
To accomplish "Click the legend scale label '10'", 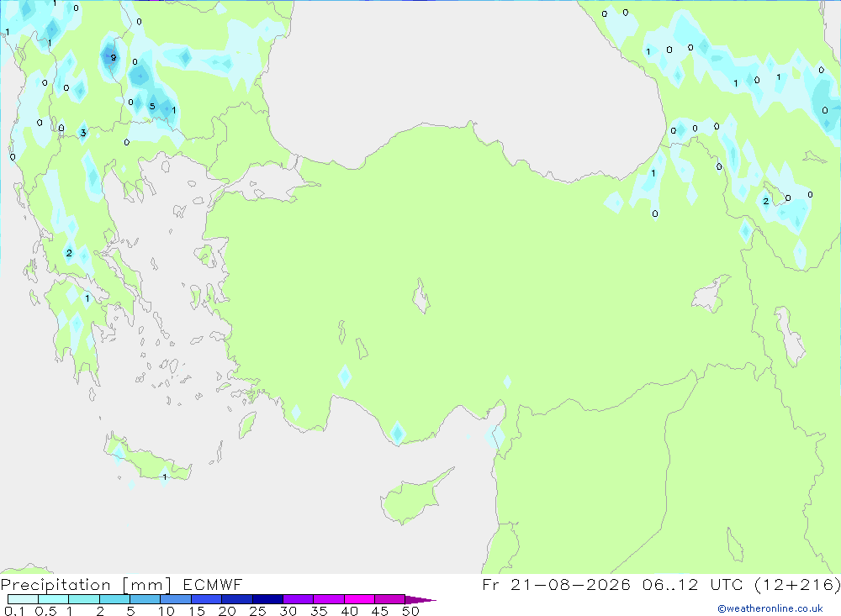I will pyautogui.click(x=166, y=611).
